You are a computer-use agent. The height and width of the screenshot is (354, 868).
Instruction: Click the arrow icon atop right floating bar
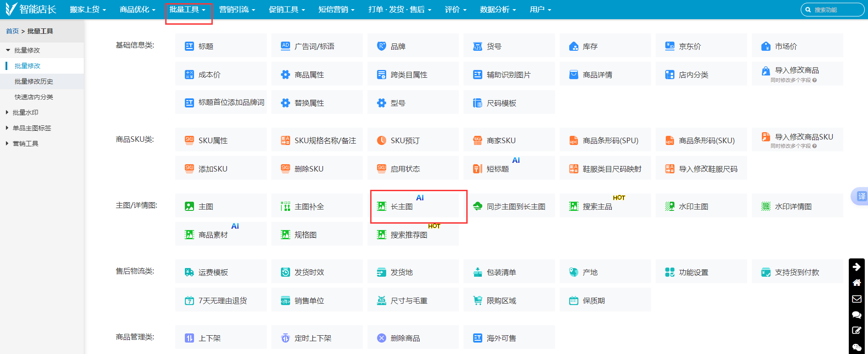[857, 267]
